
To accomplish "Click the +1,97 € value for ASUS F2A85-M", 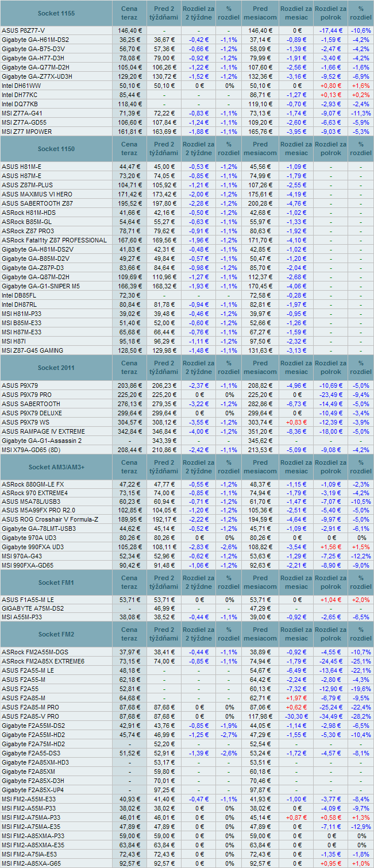I will coord(297,698).
